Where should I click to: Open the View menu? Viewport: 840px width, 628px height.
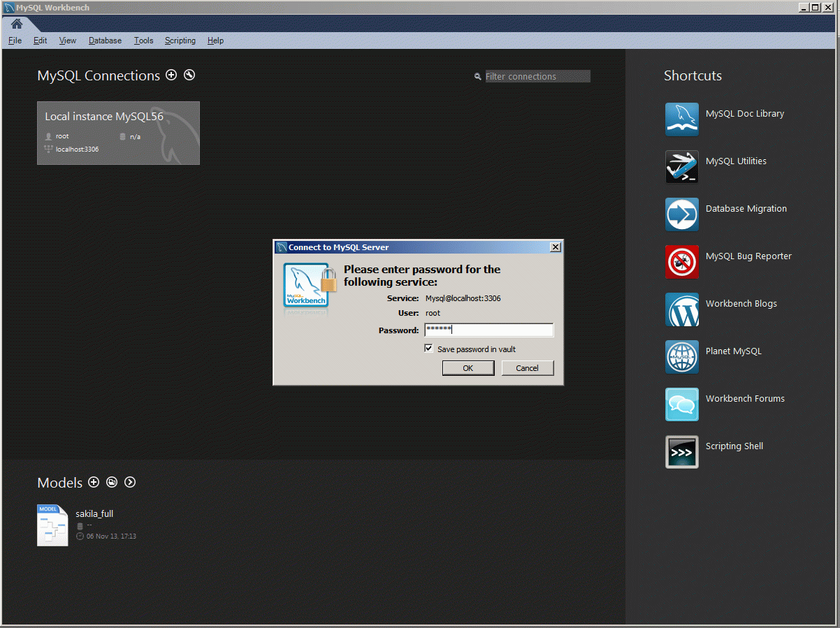coord(68,41)
